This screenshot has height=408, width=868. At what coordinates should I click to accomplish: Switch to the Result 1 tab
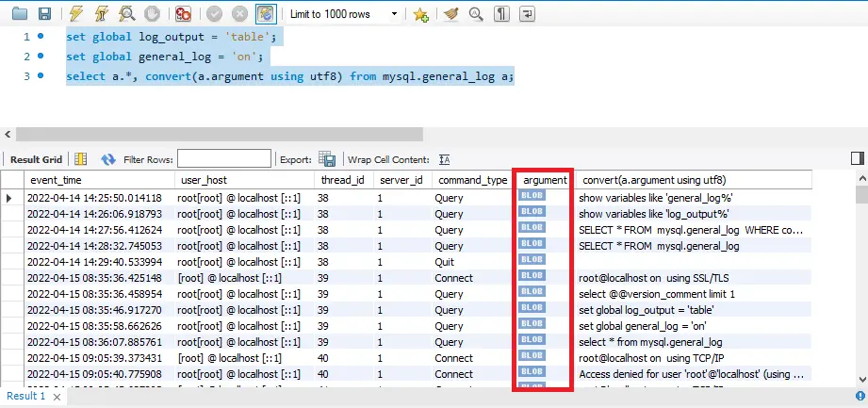[25, 396]
